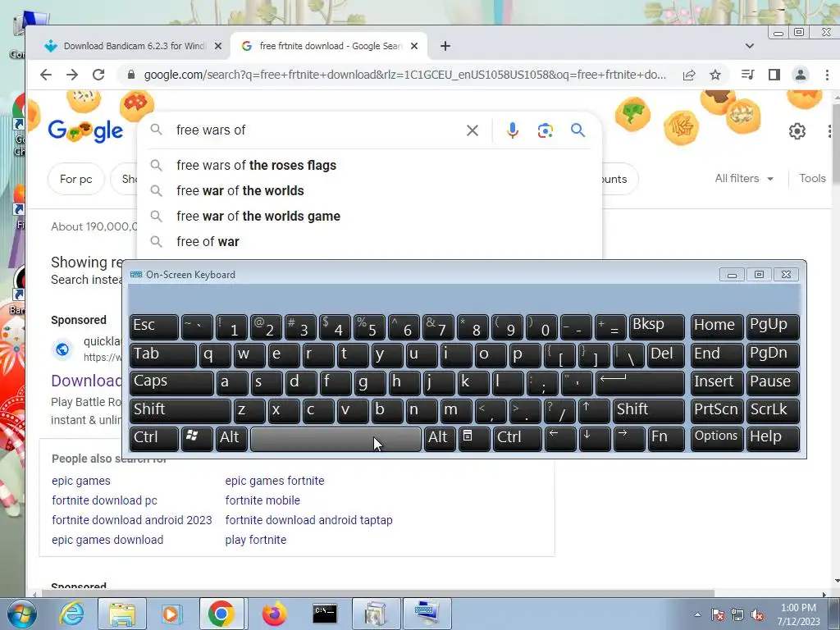Close the Download Bandicam tab
840x630 pixels.
tap(218, 46)
